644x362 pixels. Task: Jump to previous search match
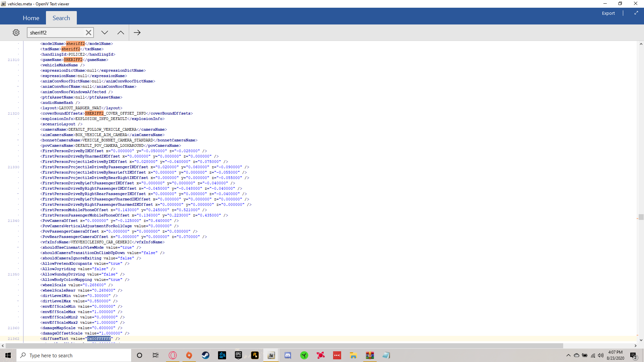(121, 33)
